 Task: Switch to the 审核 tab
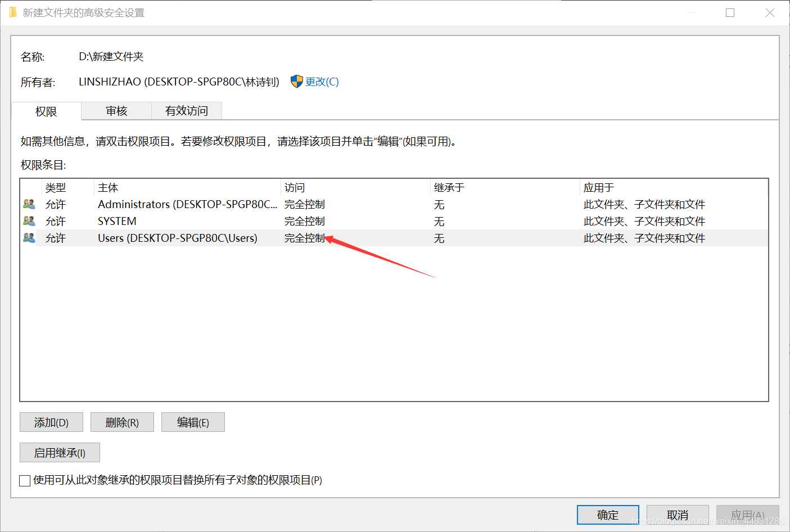(116, 111)
